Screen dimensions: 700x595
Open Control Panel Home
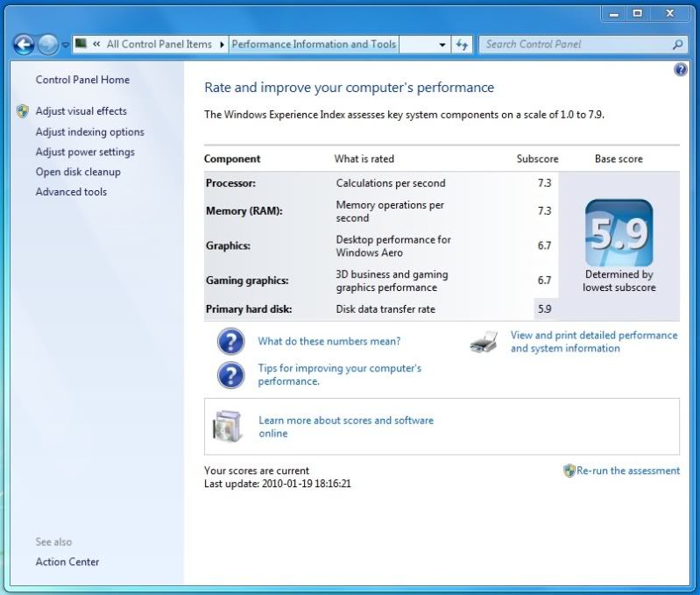tap(82, 80)
